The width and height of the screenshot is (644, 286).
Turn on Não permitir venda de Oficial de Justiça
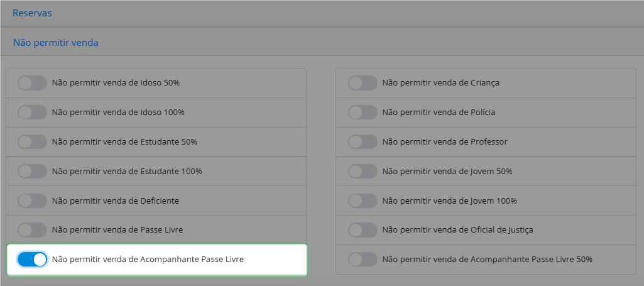(x=363, y=230)
